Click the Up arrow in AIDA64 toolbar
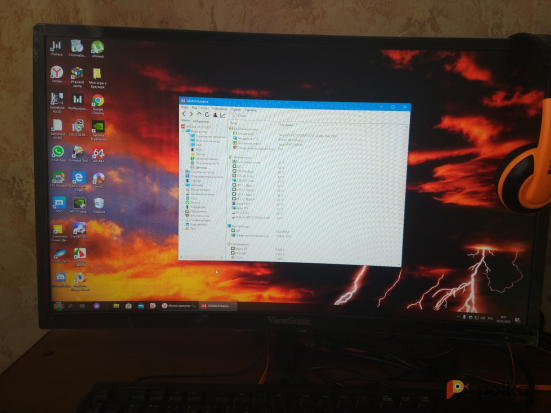Screen dimensions: 551x413 pyautogui.click(x=199, y=114)
